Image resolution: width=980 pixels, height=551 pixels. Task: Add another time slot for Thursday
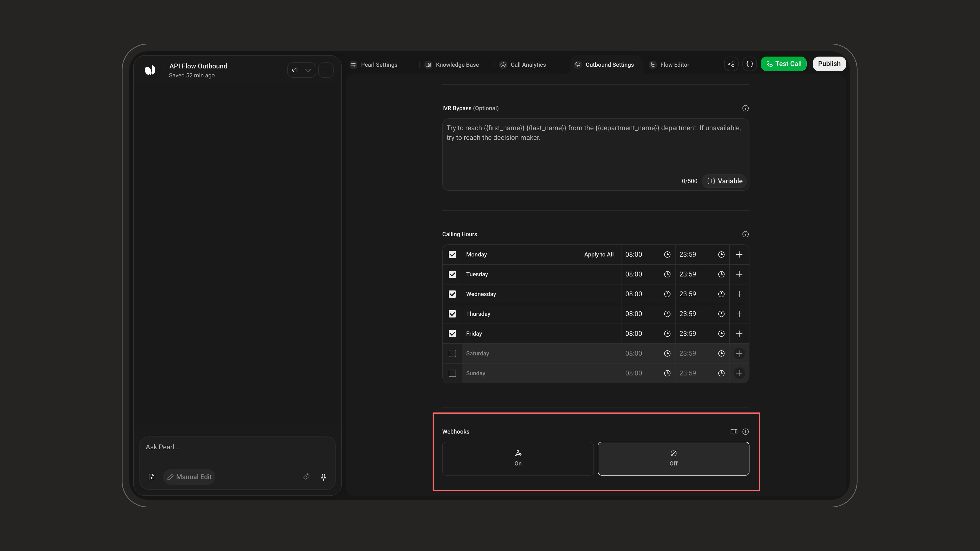coord(739,314)
